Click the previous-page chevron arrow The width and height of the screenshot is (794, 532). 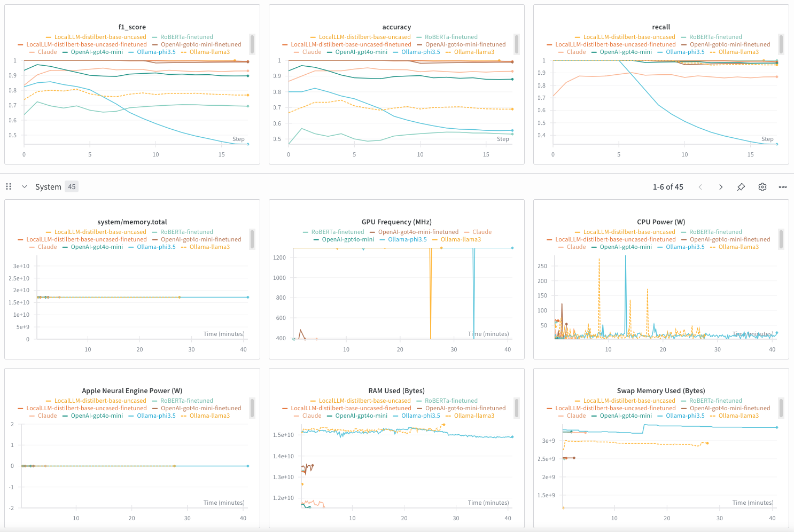700,187
